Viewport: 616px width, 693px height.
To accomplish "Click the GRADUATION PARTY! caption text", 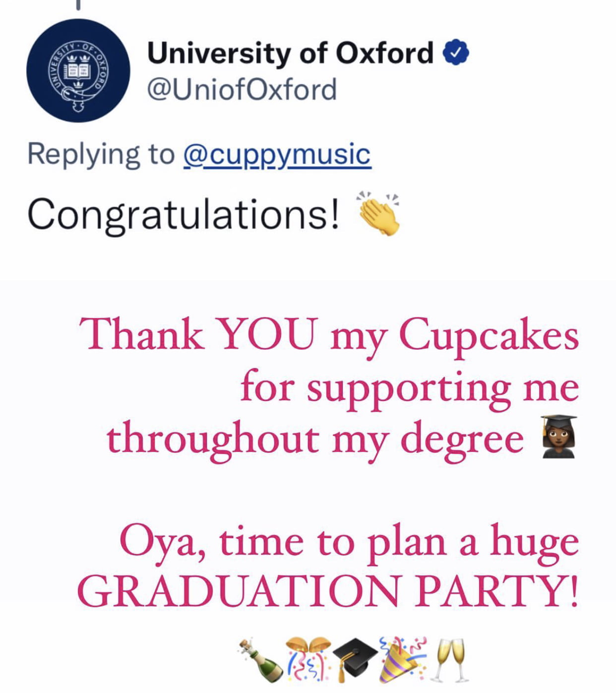I will [328, 591].
